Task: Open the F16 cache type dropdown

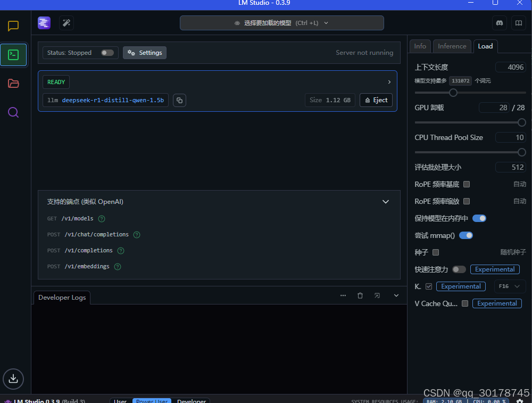Action: click(510, 286)
